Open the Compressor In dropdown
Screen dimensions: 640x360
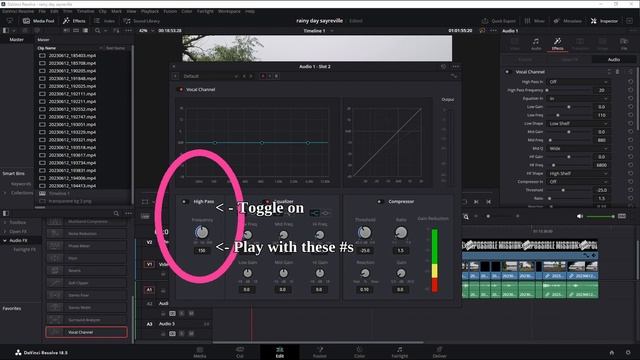tap(578, 182)
